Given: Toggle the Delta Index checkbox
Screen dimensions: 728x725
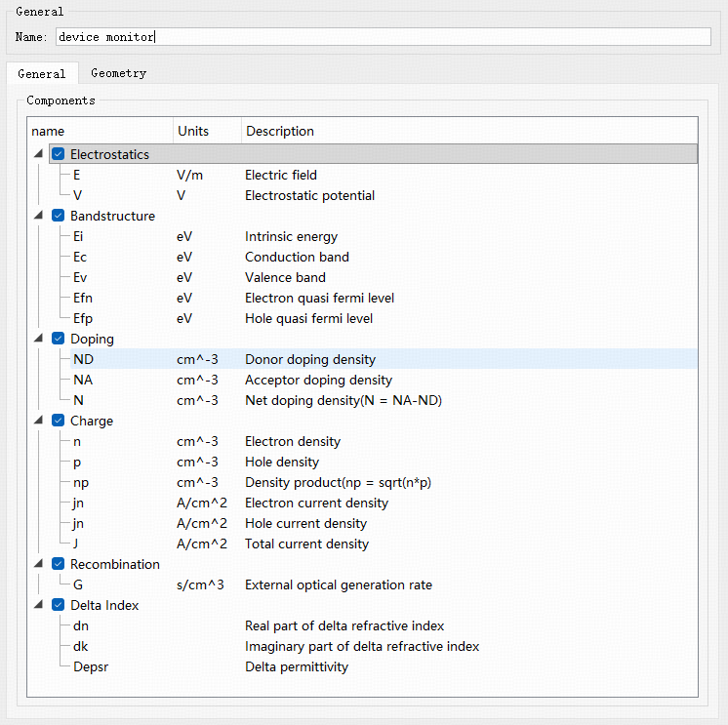Looking at the screenshot, I should tap(59, 605).
